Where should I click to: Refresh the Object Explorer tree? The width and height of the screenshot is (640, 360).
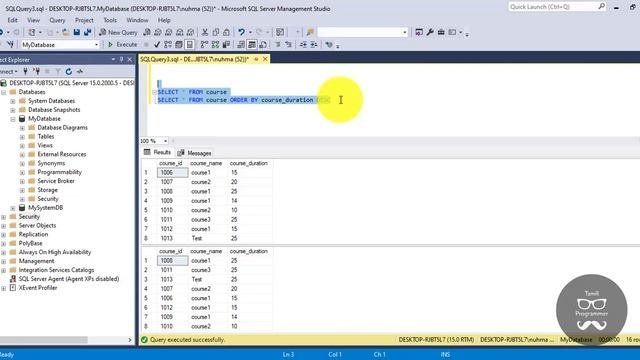69,71
